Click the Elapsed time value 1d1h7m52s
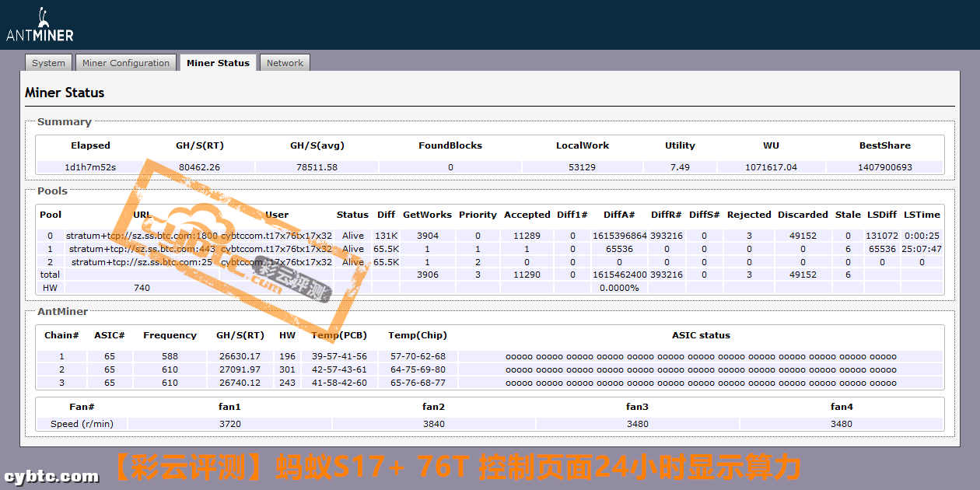The width and height of the screenshot is (980, 490). point(90,167)
